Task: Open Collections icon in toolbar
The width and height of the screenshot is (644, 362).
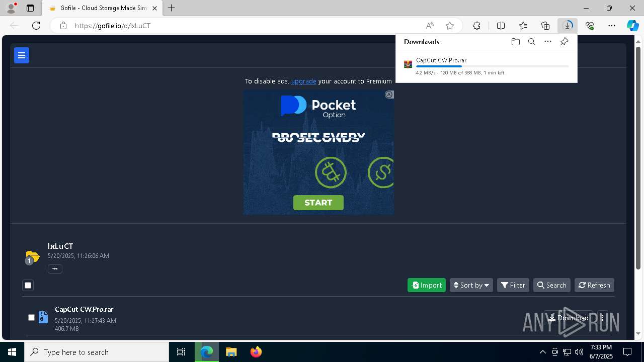Action: [x=545, y=26]
